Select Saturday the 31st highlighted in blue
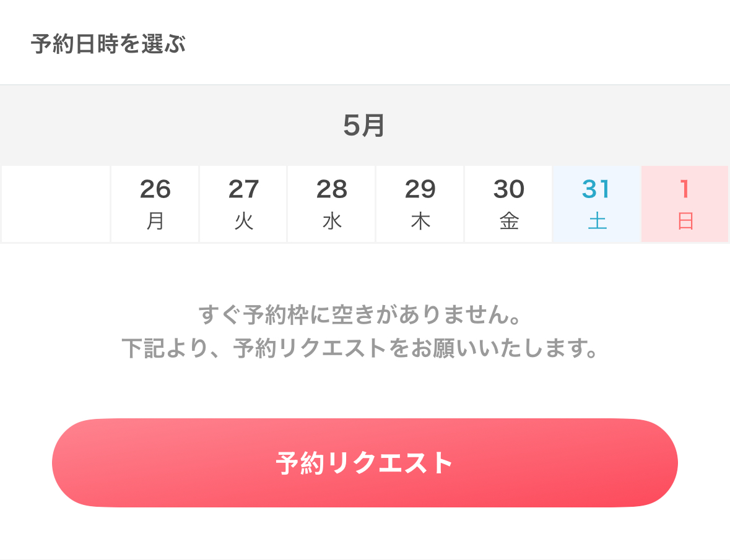The height and width of the screenshot is (560, 730). tap(596, 203)
